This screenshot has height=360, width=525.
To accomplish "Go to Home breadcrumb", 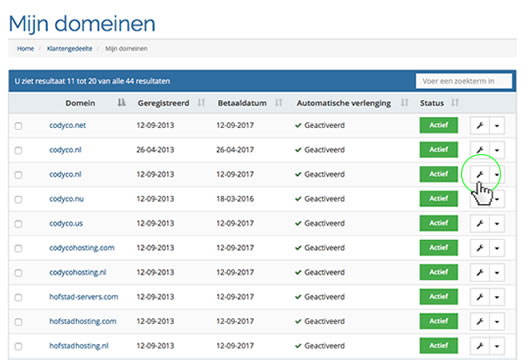I will (25, 49).
